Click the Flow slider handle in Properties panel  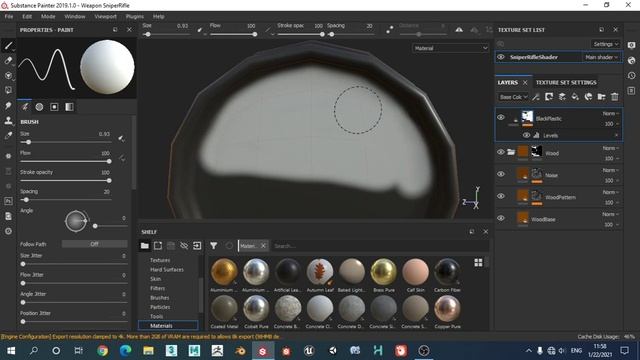tap(109, 161)
